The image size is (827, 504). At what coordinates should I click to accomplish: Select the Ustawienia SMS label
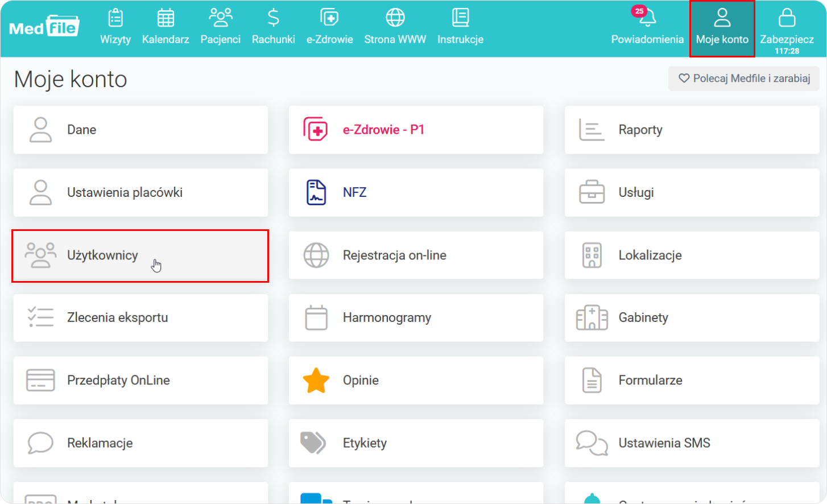tap(664, 443)
